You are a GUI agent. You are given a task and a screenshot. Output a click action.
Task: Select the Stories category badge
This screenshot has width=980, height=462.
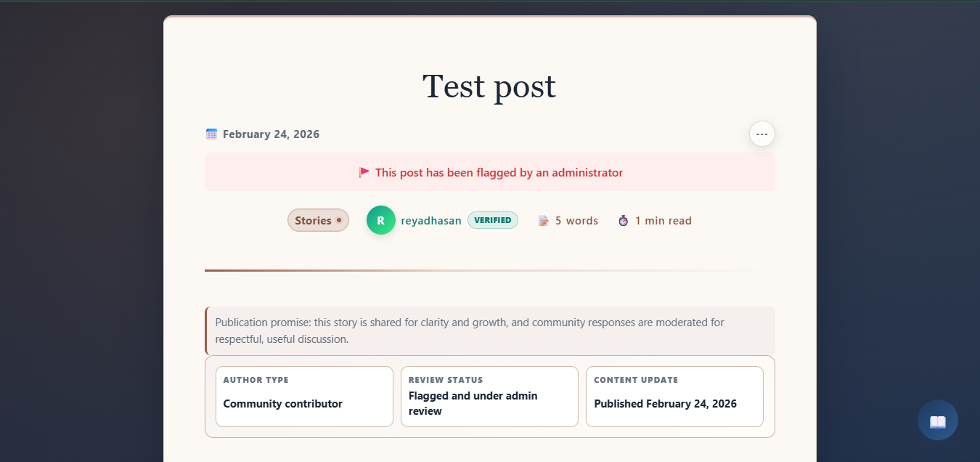(318, 220)
